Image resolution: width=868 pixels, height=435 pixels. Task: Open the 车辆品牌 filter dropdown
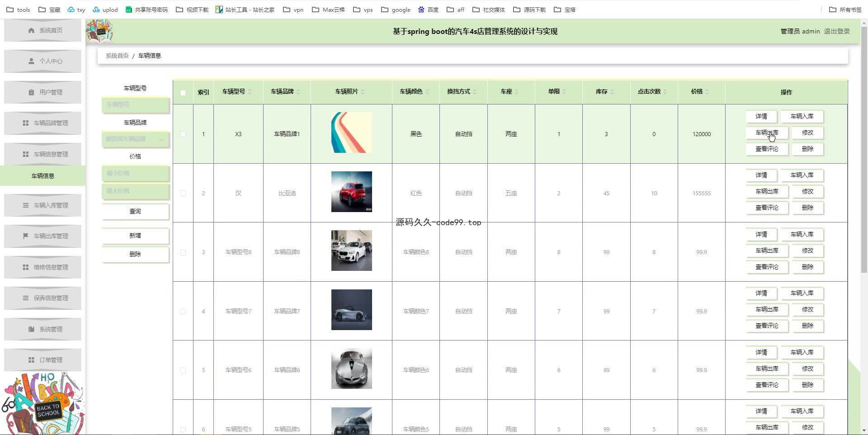(x=135, y=139)
